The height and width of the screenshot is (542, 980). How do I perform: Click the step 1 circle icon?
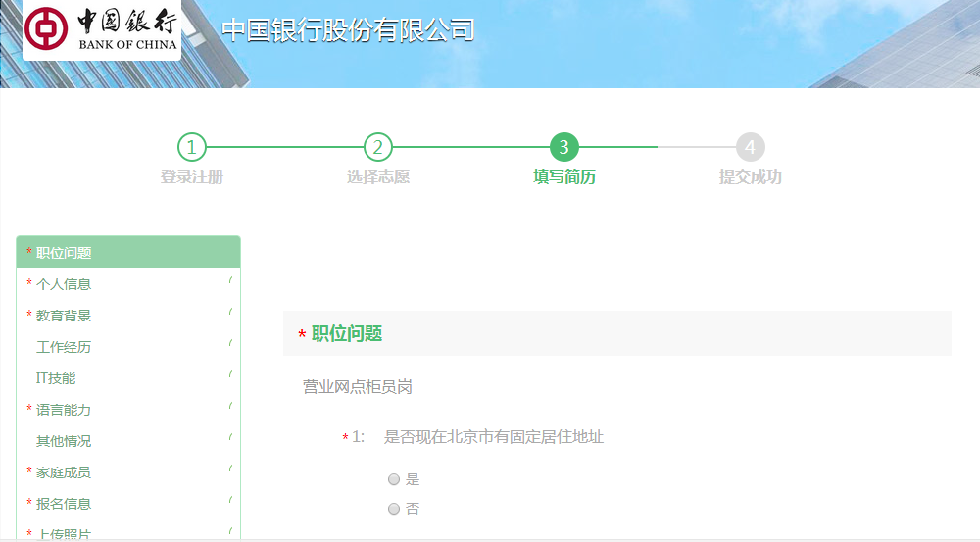pyautogui.click(x=192, y=147)
